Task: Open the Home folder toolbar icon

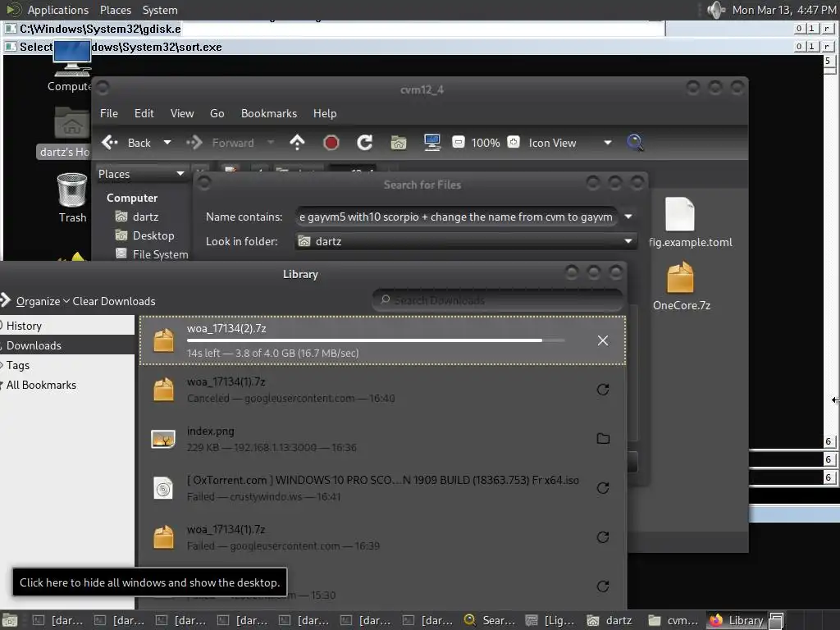Action: pos(399,143)
